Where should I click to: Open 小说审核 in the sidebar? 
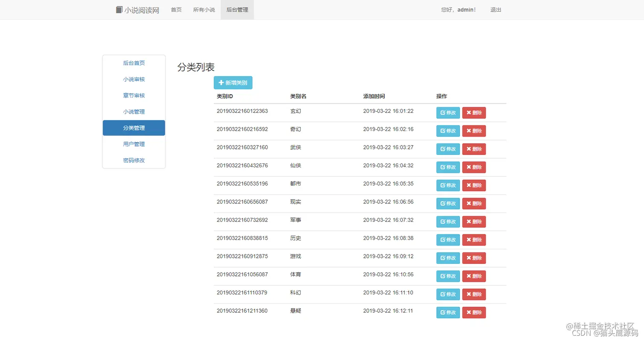134,79
